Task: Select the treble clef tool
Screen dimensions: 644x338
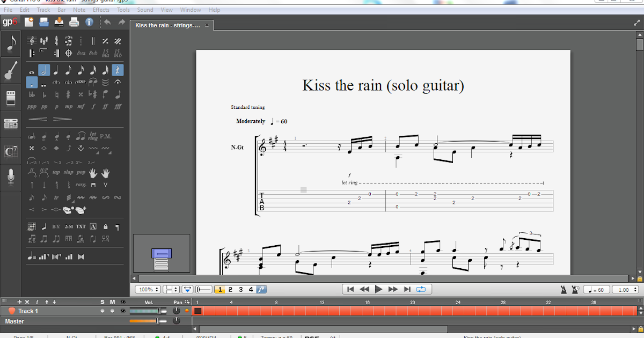Action: point(32,41)
